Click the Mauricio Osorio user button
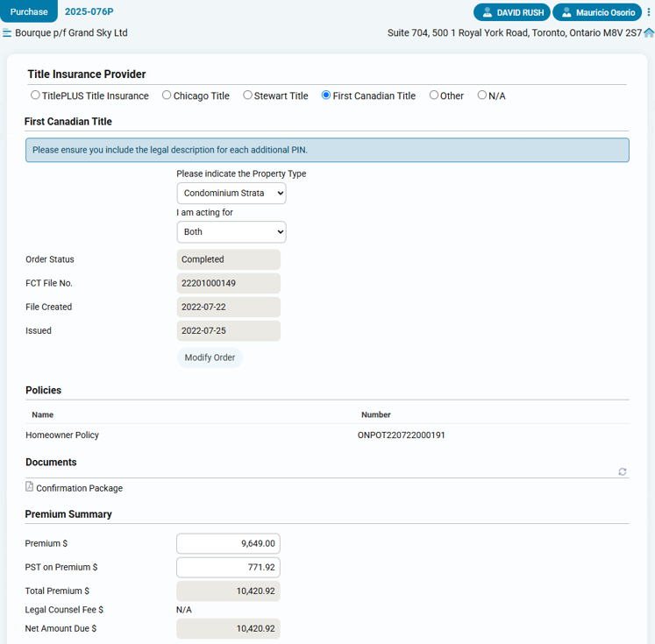655x644 pixels. tap(597, 12)
